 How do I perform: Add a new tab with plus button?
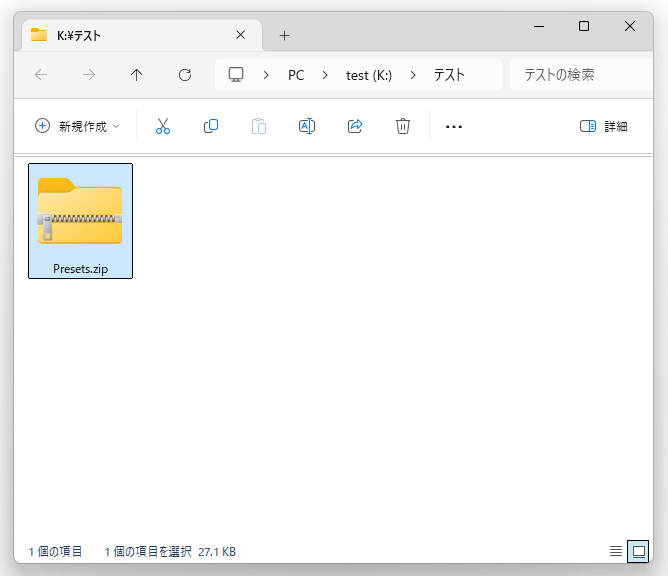click(x=285, y=35)
